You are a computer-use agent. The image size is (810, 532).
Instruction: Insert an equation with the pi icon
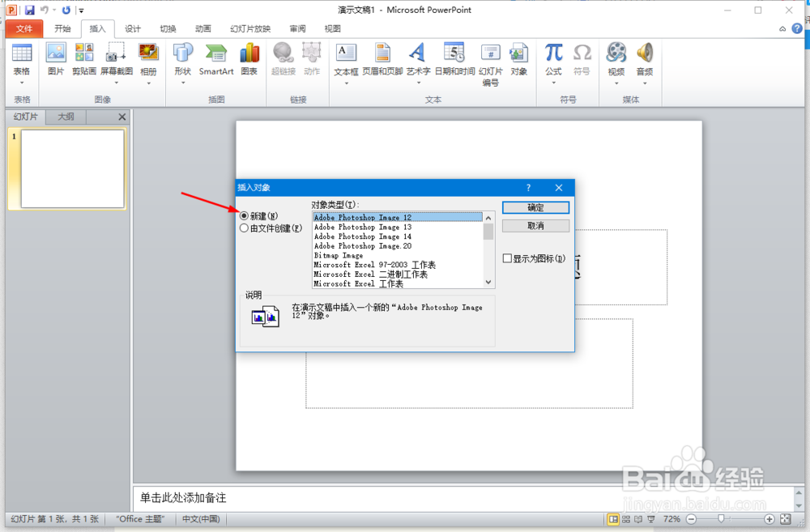click(553, 53)
